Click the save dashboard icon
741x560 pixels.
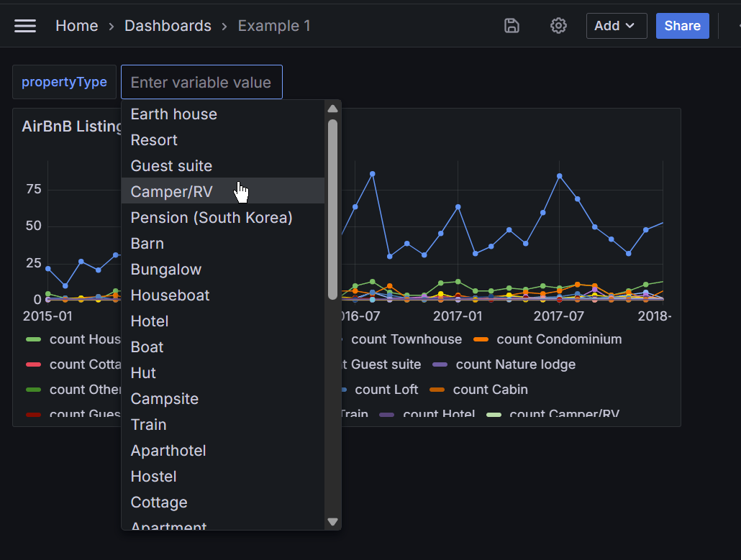click(512, 26)
